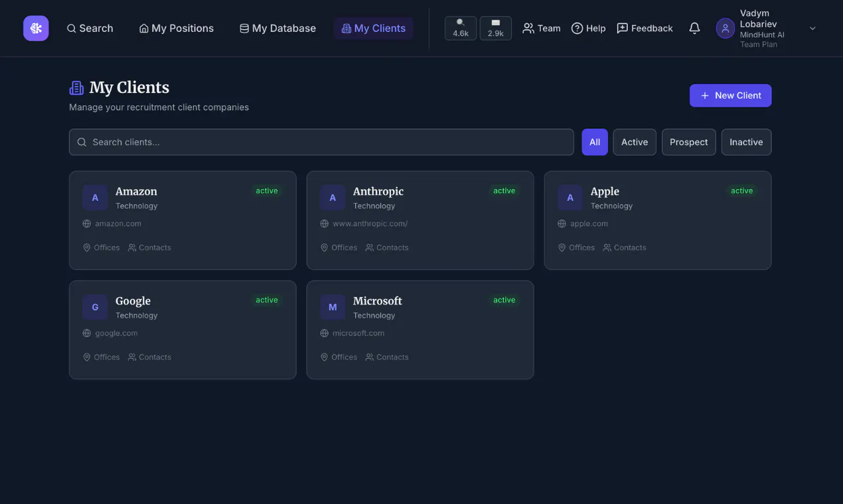The image size is (843, 504).
Task: Filter clients by Inactive
Action: point(746,142)
